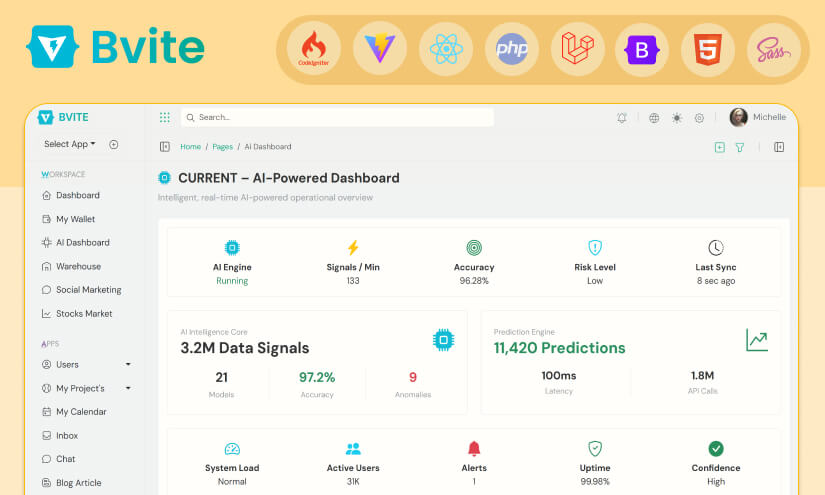Click the Accuracy target icon
This screenshot has width=825, height=495.
pyautogui.click(x=474, y=247)
